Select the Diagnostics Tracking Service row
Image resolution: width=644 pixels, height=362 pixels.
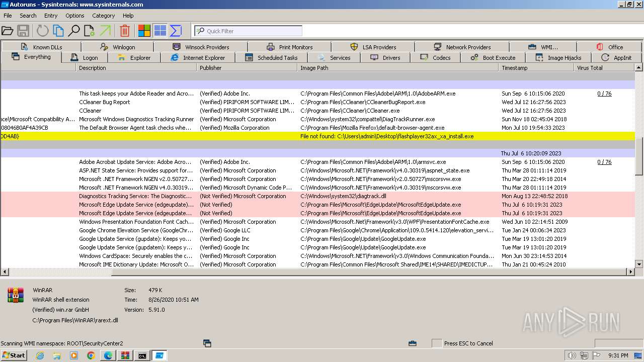point(317,196)
